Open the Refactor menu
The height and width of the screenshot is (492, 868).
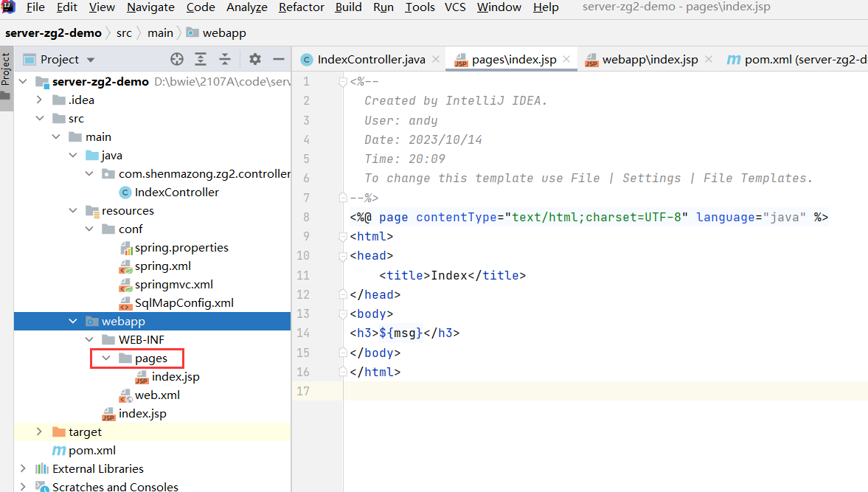pos(301,7)
